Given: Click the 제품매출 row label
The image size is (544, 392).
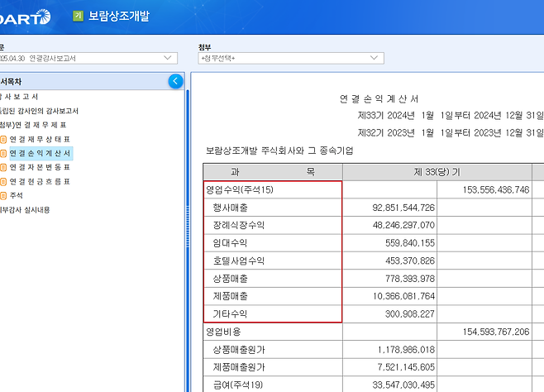Looking at the screenshot, I should click(x=230, y=296).
